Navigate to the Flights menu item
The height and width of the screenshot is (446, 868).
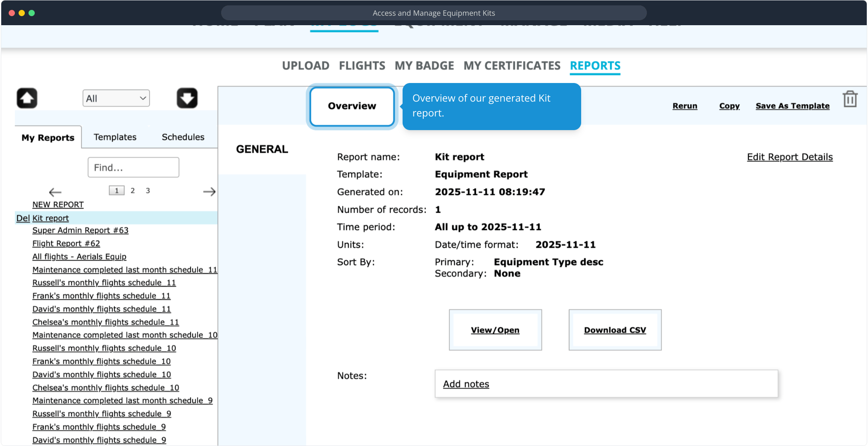(x=362, y=66)
